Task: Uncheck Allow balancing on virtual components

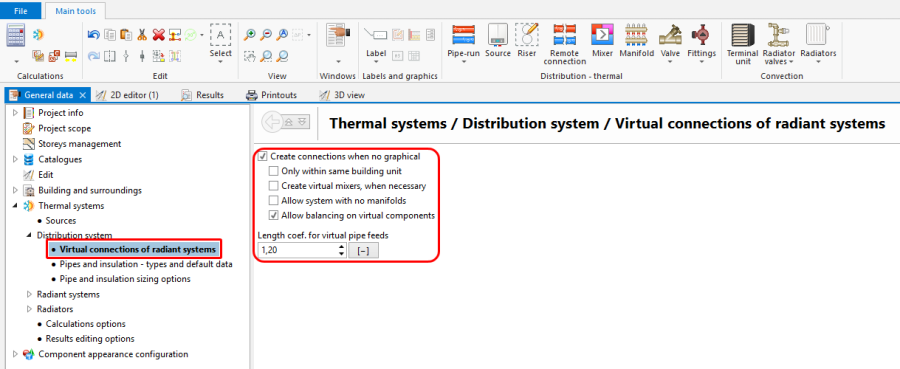Action: [274, 216]
